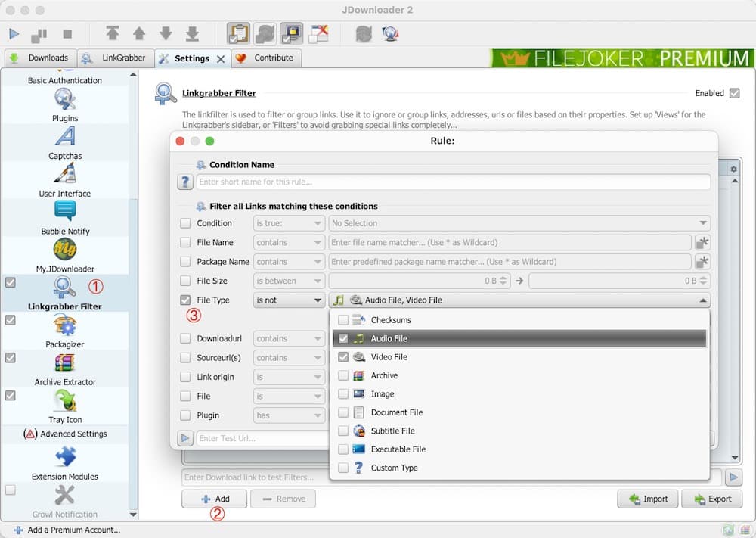Select Custom Type in file type list
The height and width of the screenshot is (538, 756).
pos(519,468)
